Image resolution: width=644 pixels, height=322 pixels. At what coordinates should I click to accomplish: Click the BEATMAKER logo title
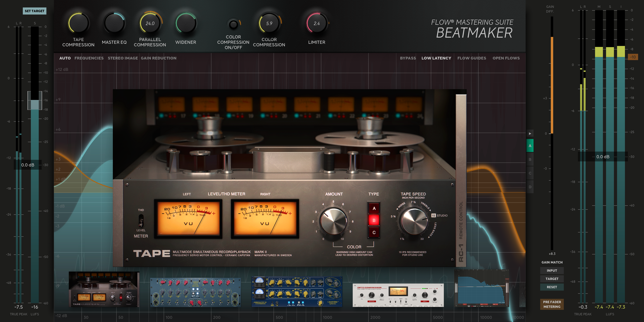click(474, 33)
